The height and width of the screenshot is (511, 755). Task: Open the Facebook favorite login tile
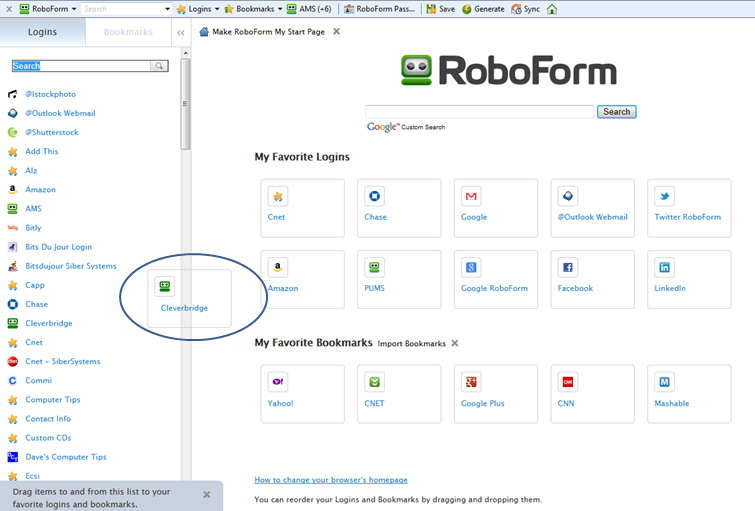click(x=592, y=279)
